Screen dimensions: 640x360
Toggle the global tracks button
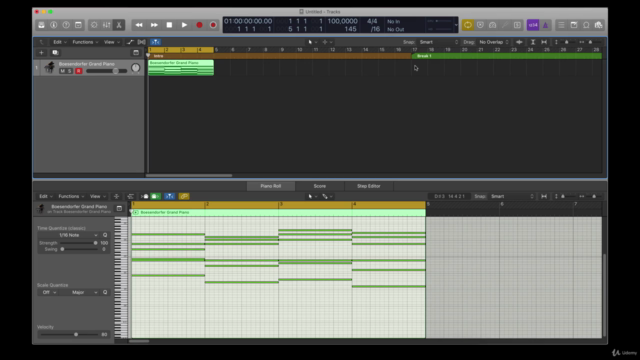pyautogui.click(x=136, y=53)
